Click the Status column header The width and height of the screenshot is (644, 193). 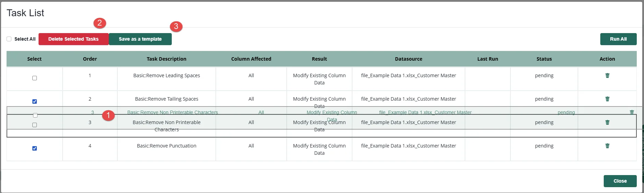(544, 59)
